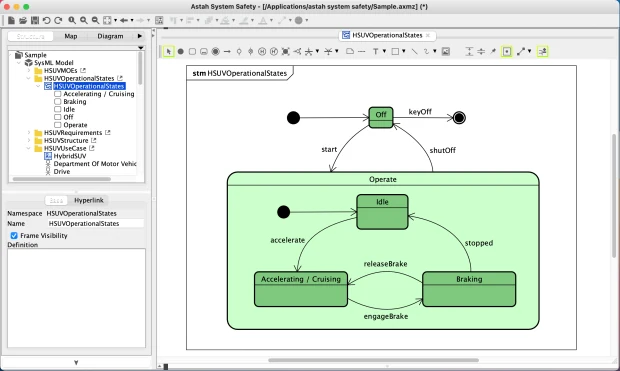Pick the Text tool in diagram toolbar
The width and height of the screenshot is (620, 371).
click(x=376, y=51)
